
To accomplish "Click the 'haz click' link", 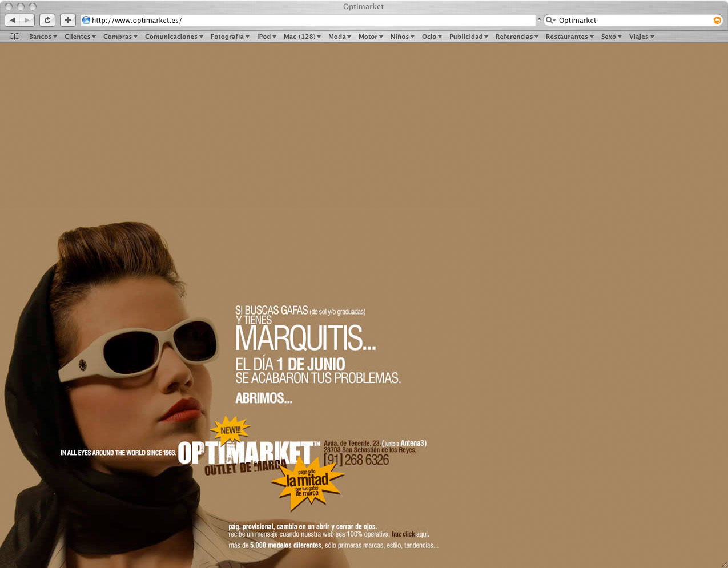I will tap(403, 534).
